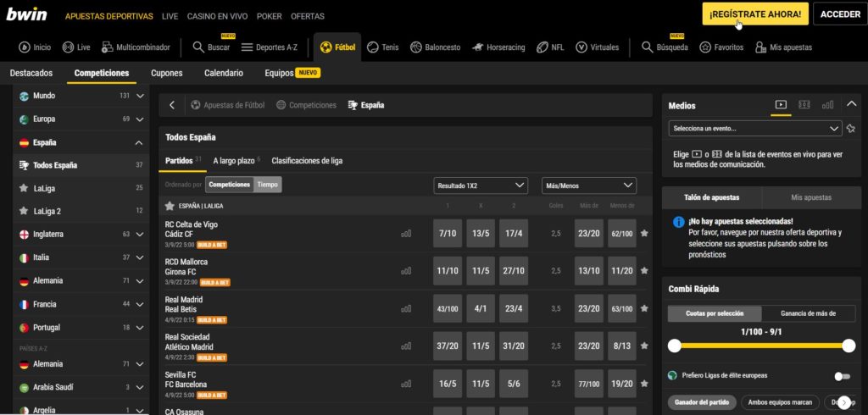Click favorite star next to event selector
Screen dimensions: 868x415
[x=851, y=129]
